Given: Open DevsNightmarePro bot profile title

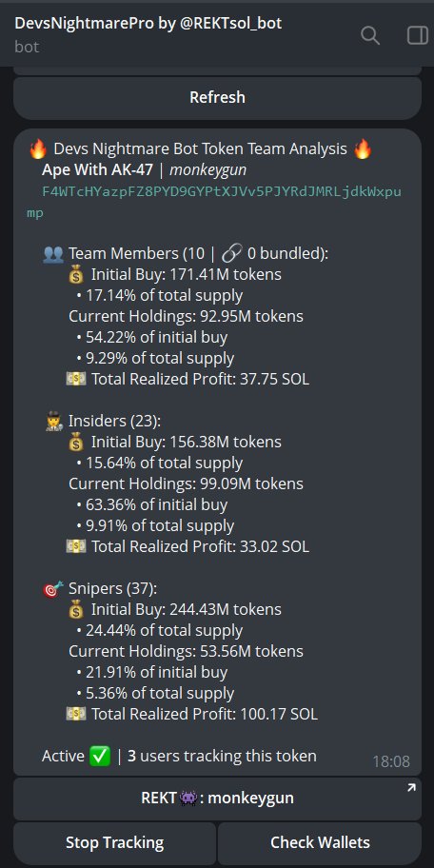Looking at the screenshot, I should click(148, 23).
